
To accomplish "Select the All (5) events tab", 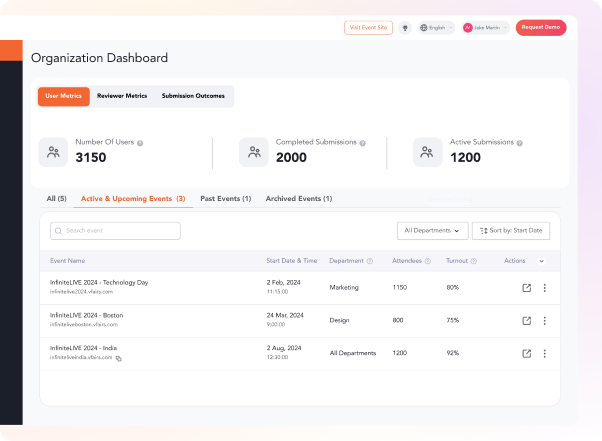I will pos(56,199).
